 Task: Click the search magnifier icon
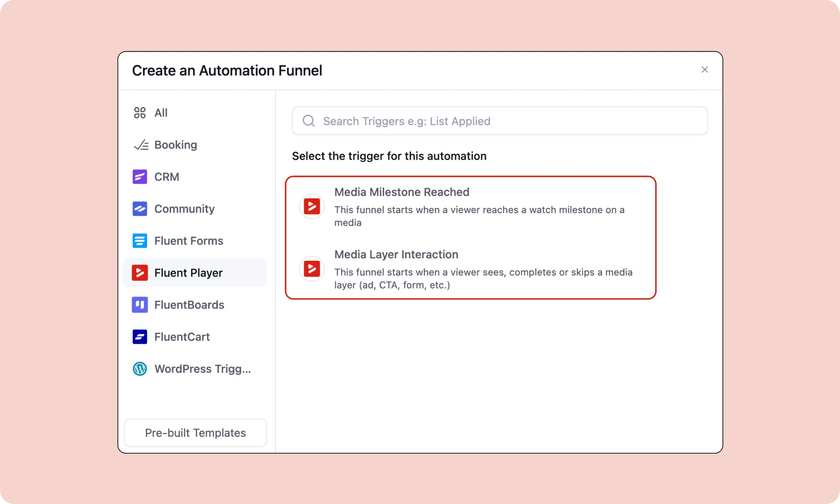(309, 121)
